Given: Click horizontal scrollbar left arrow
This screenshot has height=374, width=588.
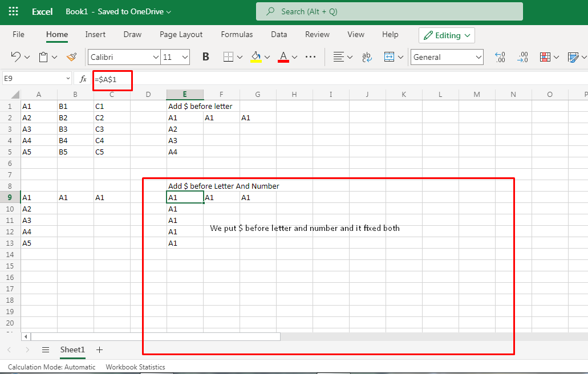Looking at the screenshot, I should [x=26, y=336].
